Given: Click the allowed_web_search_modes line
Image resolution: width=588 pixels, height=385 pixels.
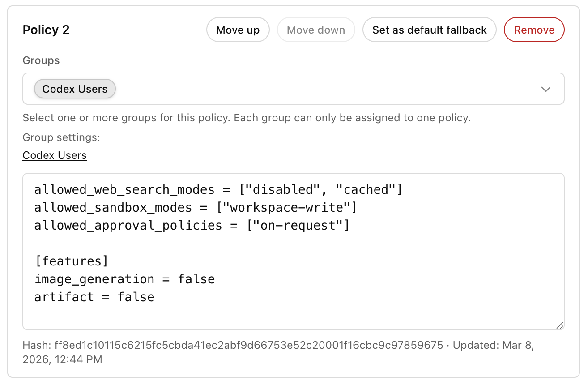Looking at the screenshot, I should [218, 189].
